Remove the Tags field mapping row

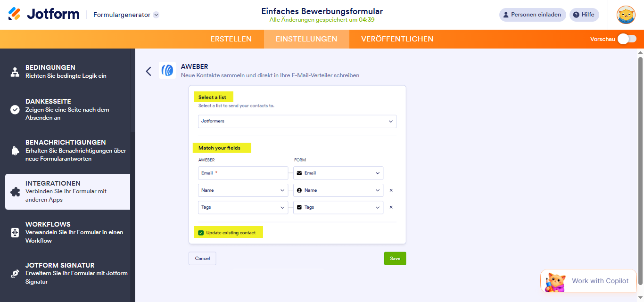[x=391, y=207]
